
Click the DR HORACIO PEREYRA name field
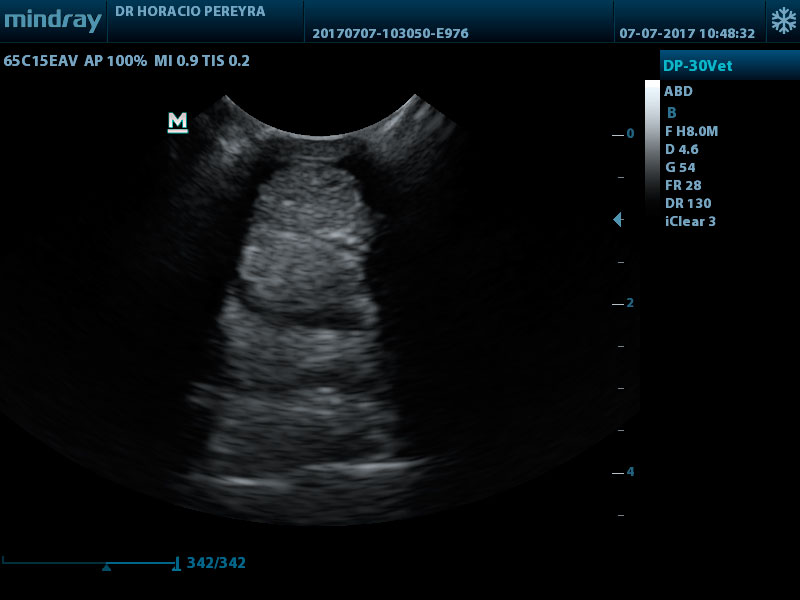click(x=190, y=12)
